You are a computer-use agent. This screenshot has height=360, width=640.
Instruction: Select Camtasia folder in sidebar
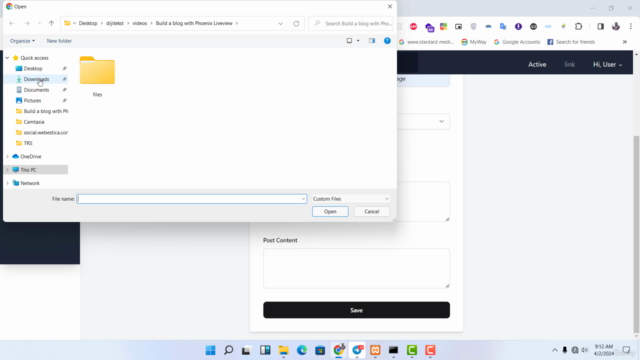(x=34, y=122)
